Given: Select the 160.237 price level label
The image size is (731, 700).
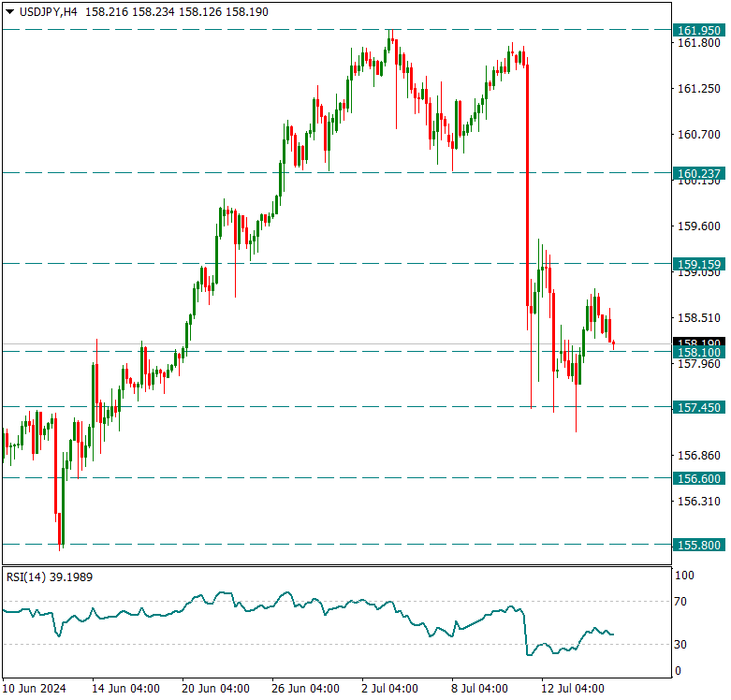Looking at the screenshot, I should tap(699, 174).
